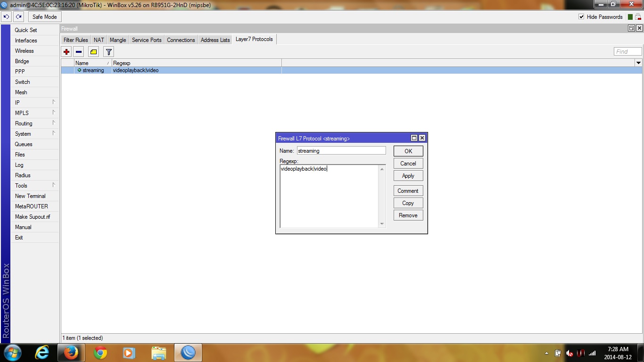Cancel the Firewall L7 Protocol dialog
Viewport: 644px width, 362px height.
coord(408,163)
